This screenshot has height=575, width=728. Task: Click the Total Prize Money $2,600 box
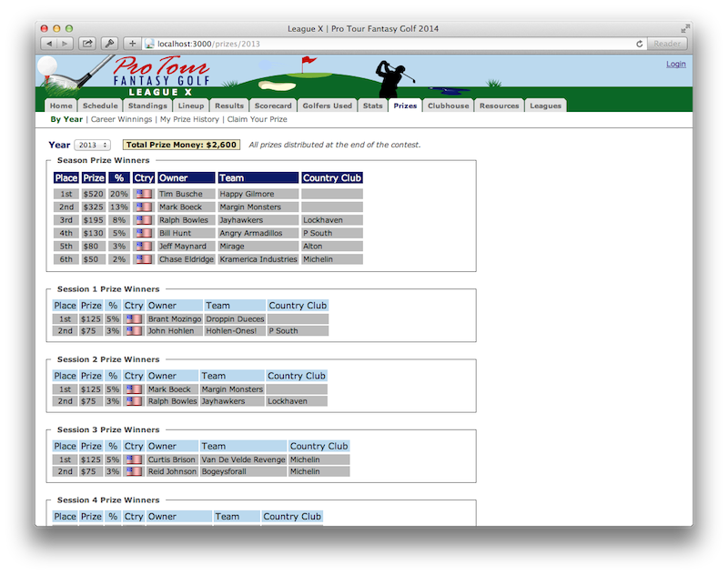[x=181, y=145]
